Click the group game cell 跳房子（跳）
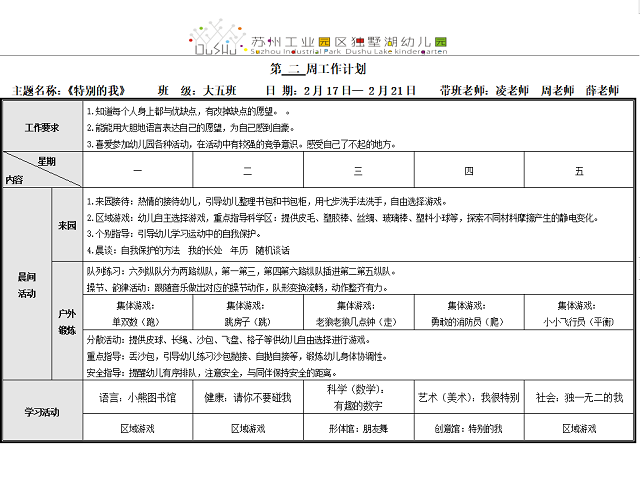The height and width of the screenshot is (480, 640). pos(247,313)
